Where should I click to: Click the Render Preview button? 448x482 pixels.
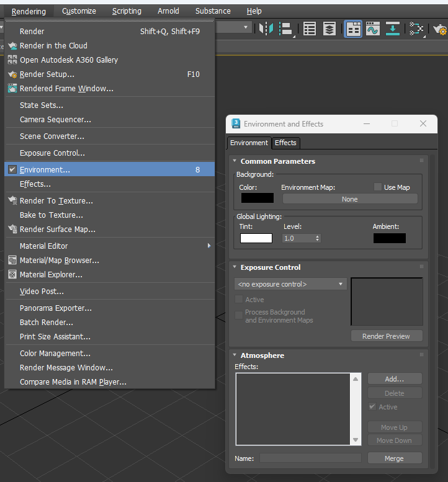click(387, 336)
